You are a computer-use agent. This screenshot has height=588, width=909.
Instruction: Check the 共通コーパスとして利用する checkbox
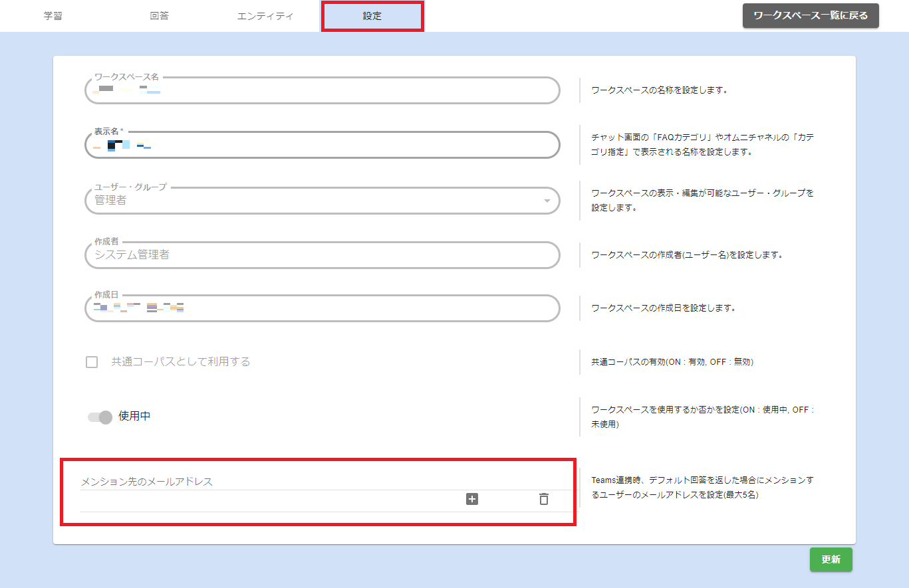tap(92, 362)
